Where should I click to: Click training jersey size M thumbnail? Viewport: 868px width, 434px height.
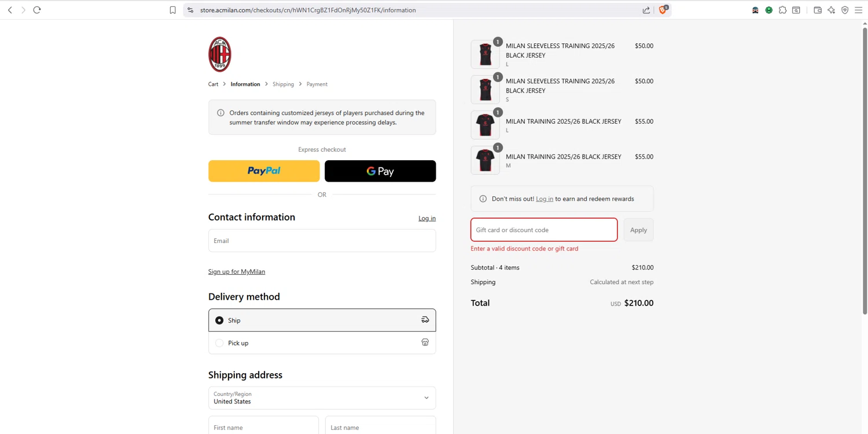485,160
